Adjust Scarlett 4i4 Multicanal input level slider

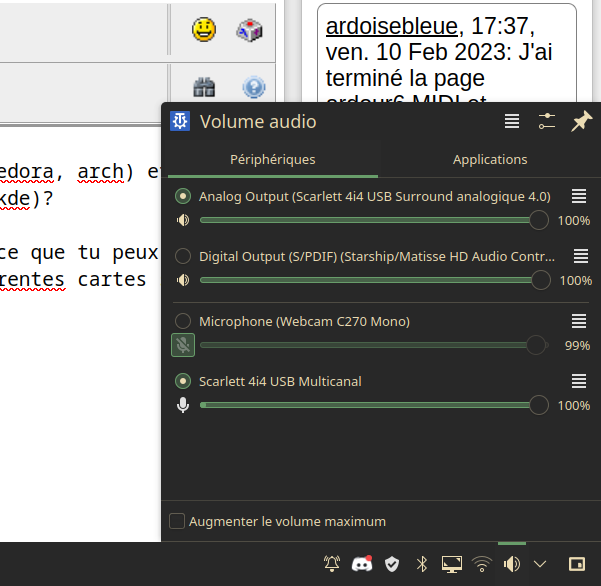coord(374,405)
